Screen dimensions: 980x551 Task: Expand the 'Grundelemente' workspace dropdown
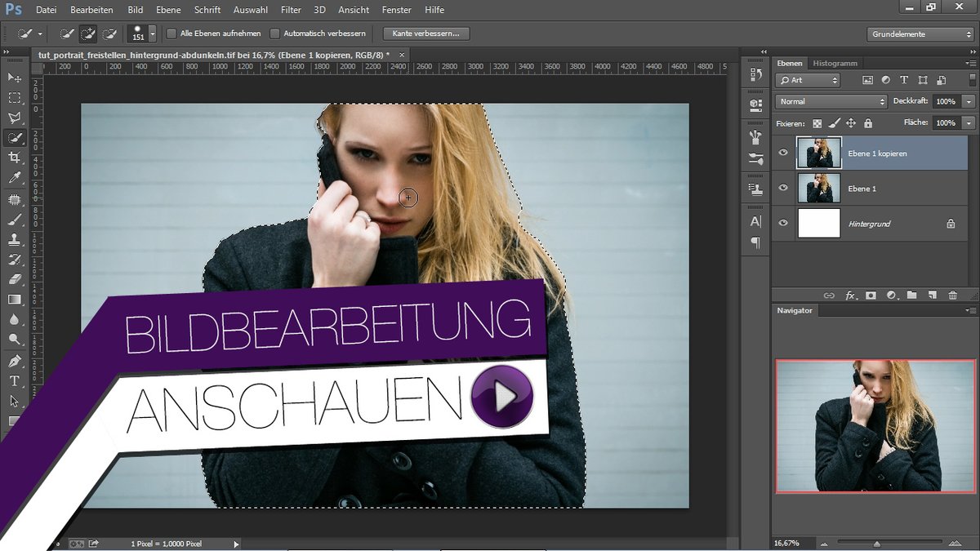[x=920, y=34]
